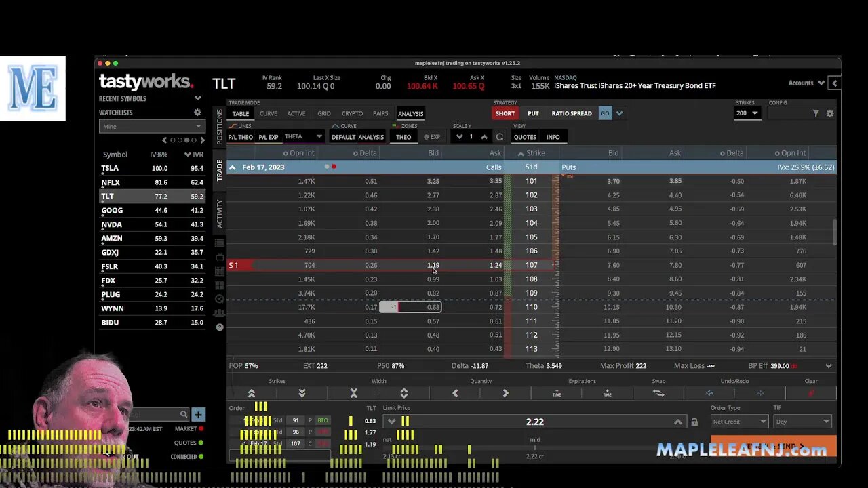This screenshot has width=868, height=488.
Task: Open the config filter funnel icon
Action: (x=816, y=113)
